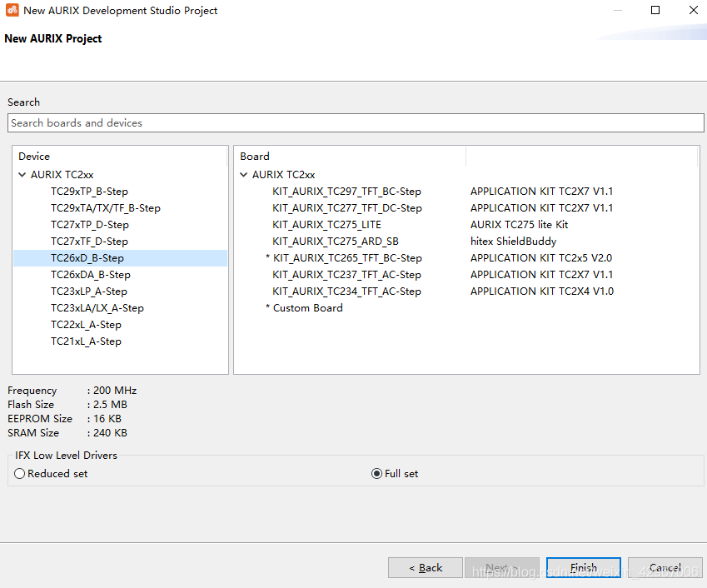Click the SRAM Size 240 KB value
The width and height of the screenshot is (707, 588).
pos(110,433)
